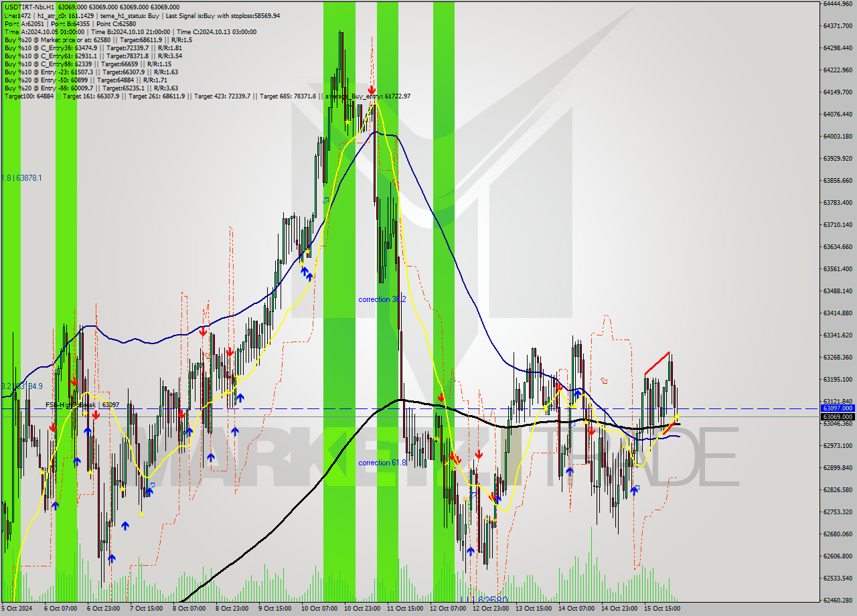This screenshot has width=857, height=616.
Task: Click 63856.660 on the price axis
Action: click(838, 180)
